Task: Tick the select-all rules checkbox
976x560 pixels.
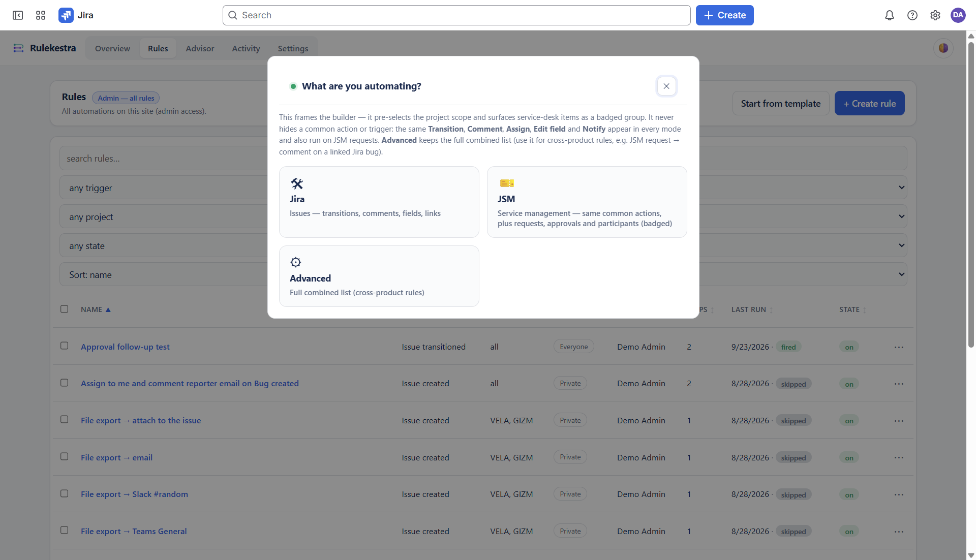Action: pyautogui.click(x=64, y=309)
